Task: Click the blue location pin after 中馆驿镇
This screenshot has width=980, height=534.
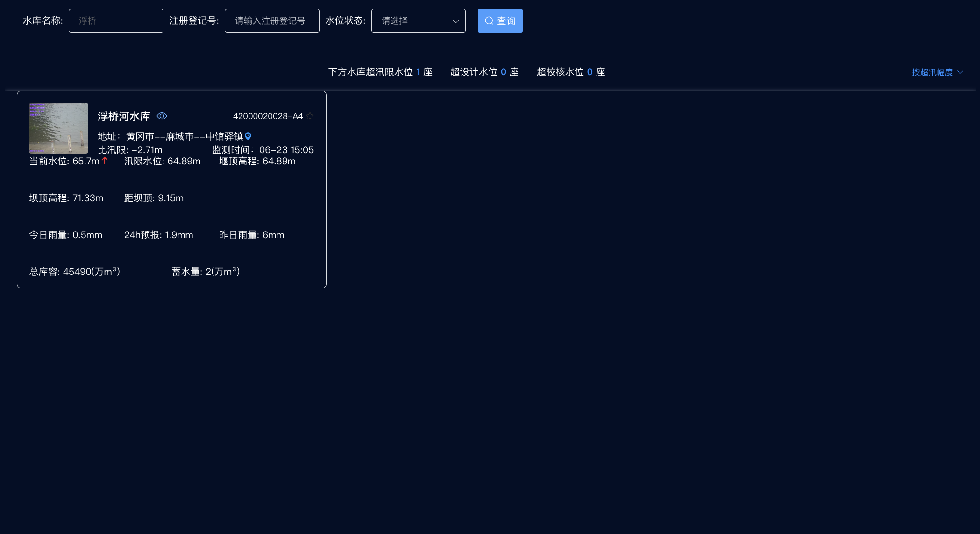Action: tap(248, 136)
